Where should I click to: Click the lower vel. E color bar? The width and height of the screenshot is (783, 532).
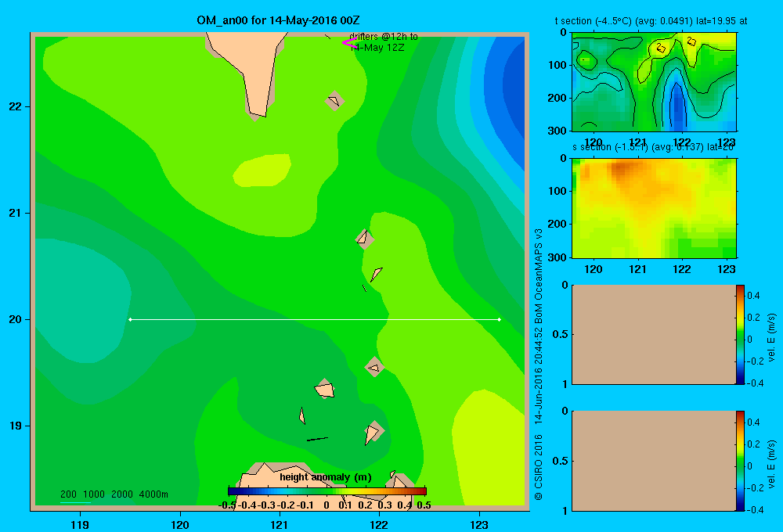pos(740,461)
